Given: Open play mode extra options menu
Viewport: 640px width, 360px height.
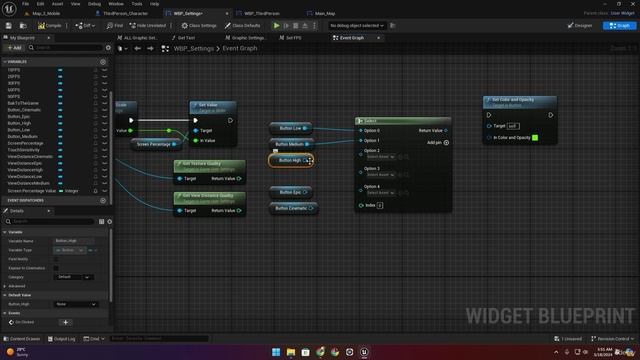Looking at the screenshot, I should coord(314,26).
